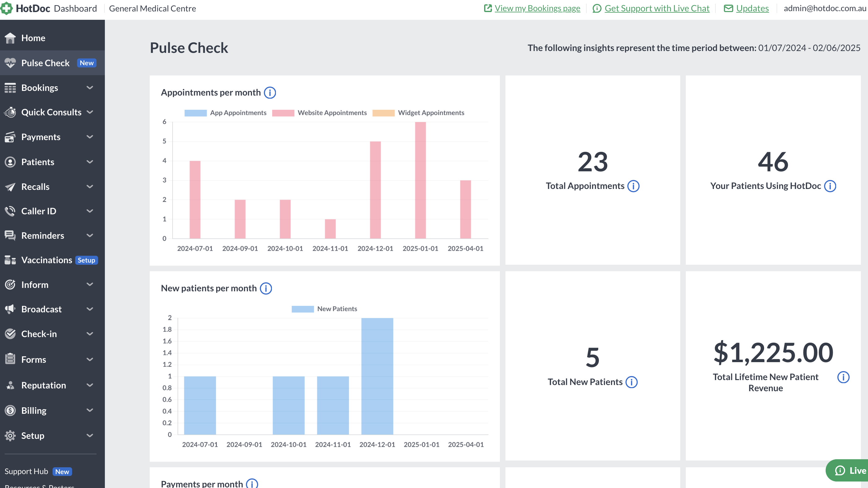Screen dimensions: 868x488
Task: Open View my Bookings page link
Action: click(x=537, y=8)
